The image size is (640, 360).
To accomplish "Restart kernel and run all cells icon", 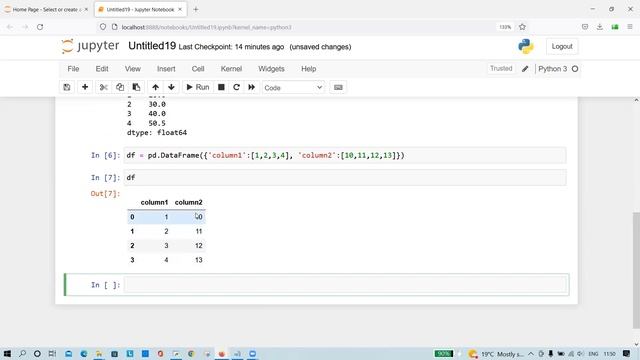I will click(x=251, y=87).
